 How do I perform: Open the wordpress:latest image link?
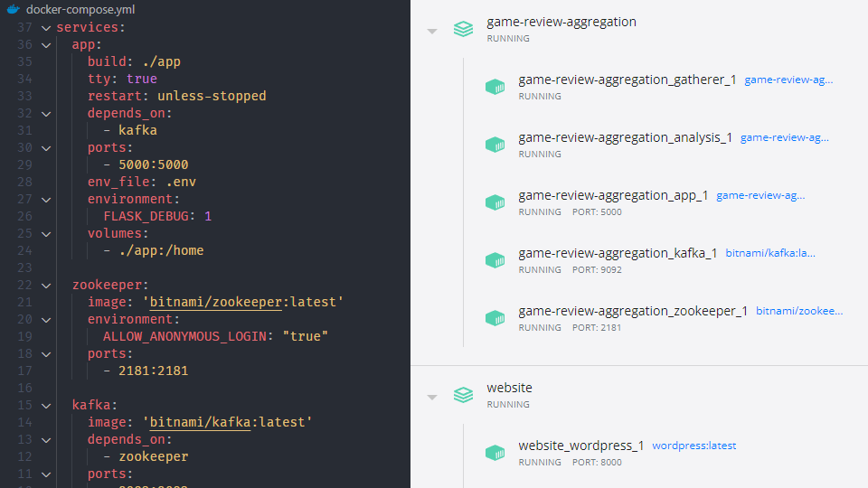(x=694, y=446)
